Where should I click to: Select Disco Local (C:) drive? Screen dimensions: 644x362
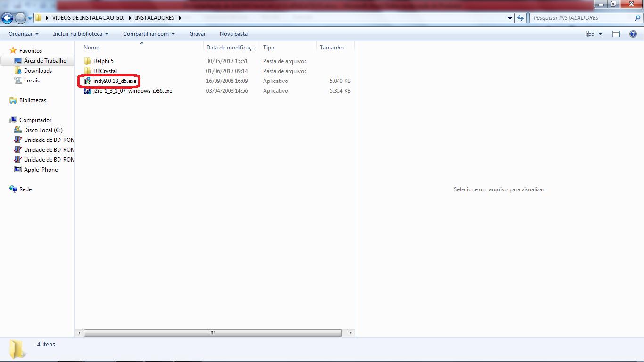pyautogui.click(x=43, y=130)
